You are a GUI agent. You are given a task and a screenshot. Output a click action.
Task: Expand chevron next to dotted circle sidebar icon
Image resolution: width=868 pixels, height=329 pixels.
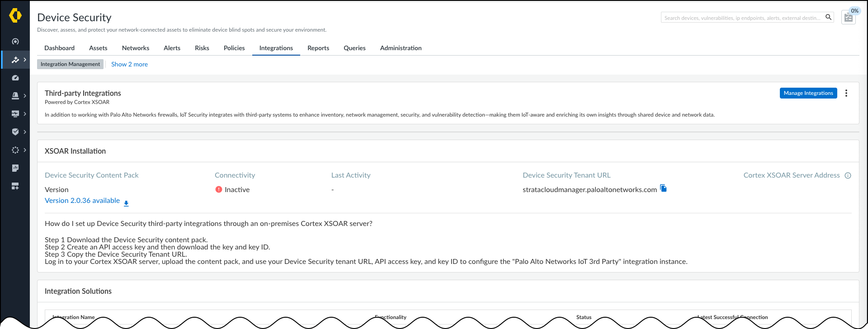[x=25, y=150]
